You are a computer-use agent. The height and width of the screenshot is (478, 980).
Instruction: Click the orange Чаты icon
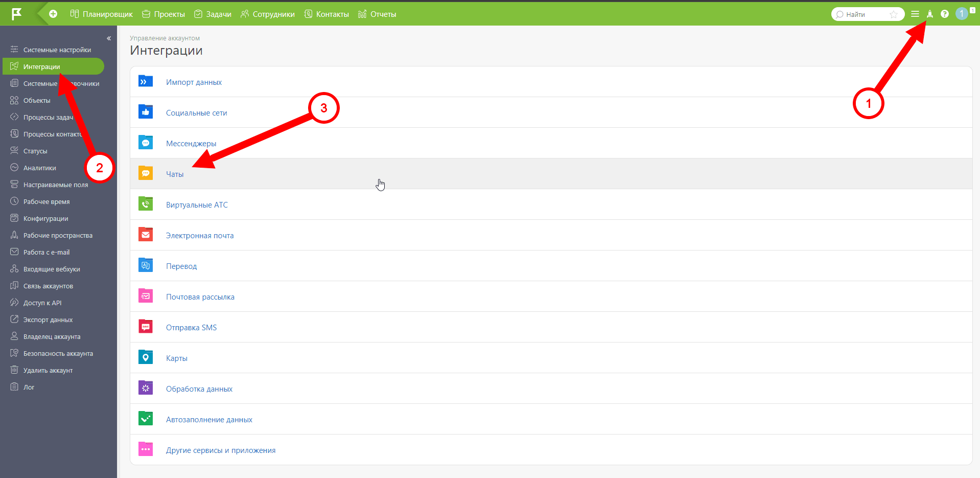point(146,173)
